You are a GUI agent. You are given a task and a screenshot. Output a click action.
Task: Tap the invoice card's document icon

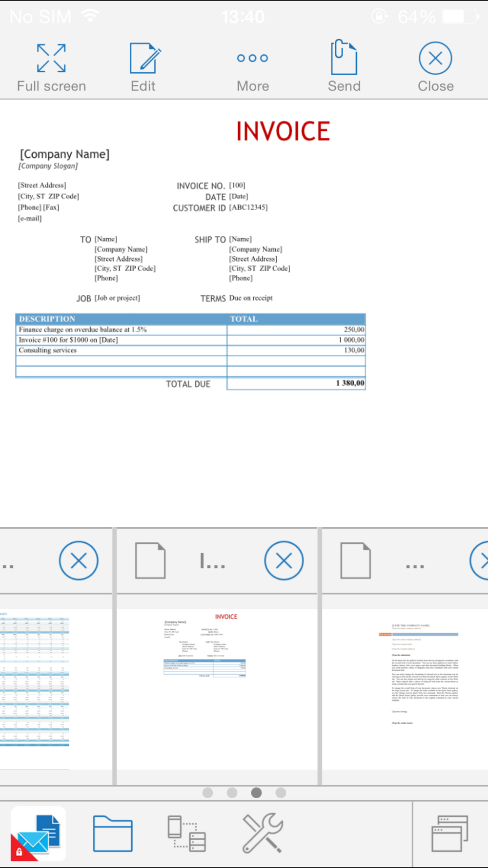click(x=150, y=560)
